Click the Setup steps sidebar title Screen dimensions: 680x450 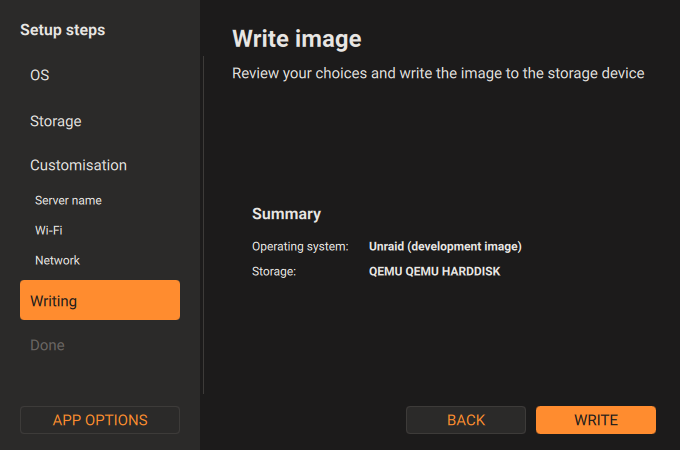[62, 30]
